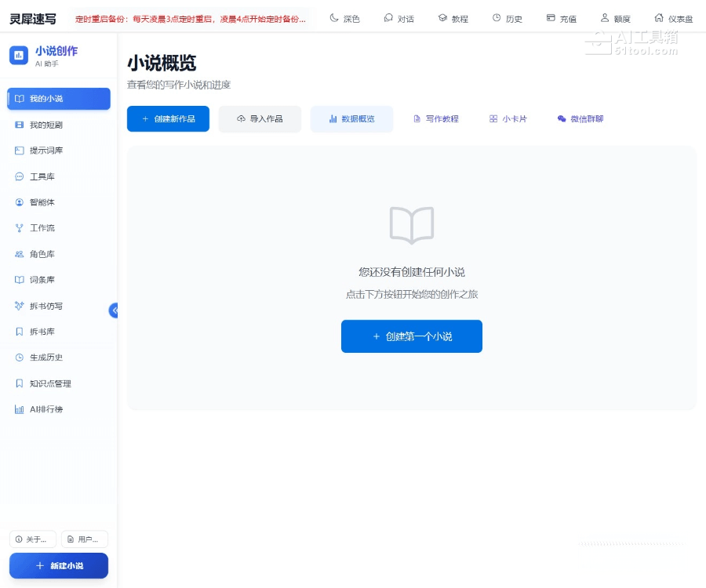Open 对话 chat from top bar
This screenshot has width=706, height=588.
398,18
